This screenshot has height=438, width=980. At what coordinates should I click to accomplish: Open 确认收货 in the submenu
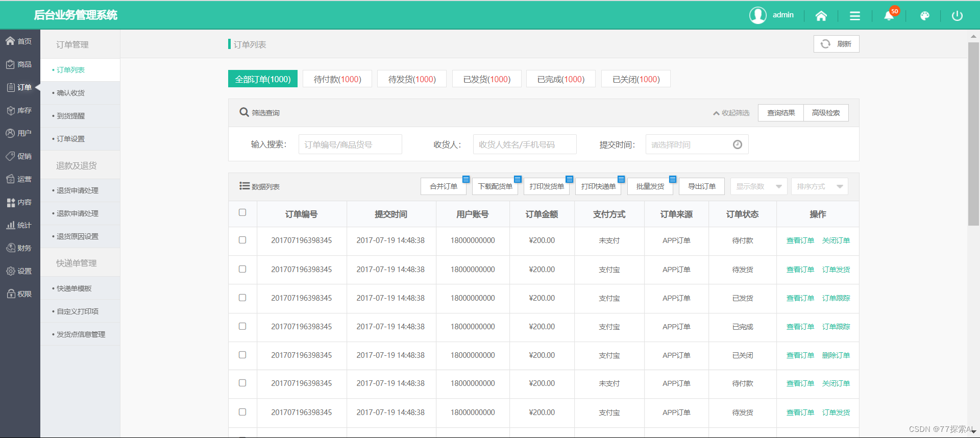coord(80,93)
